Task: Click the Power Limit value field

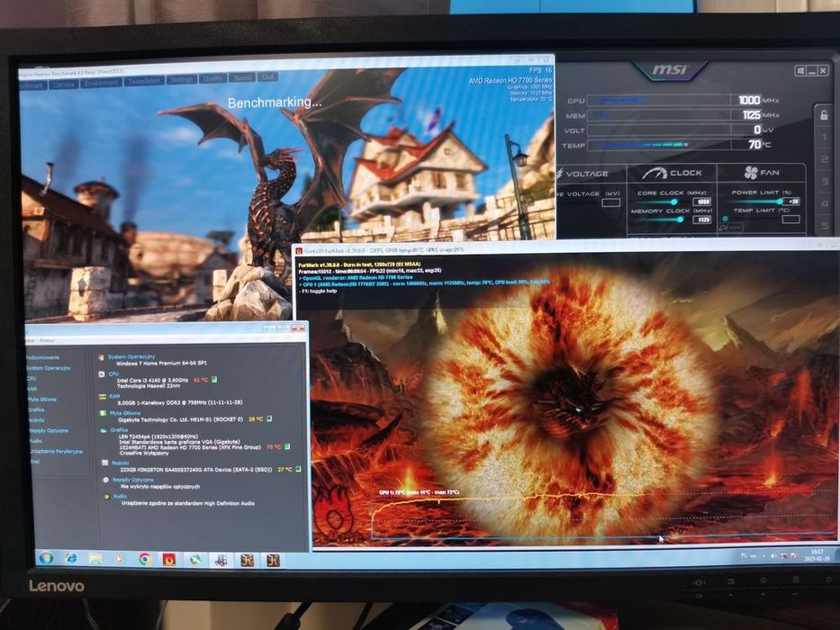Action: [x=791, y=202]
